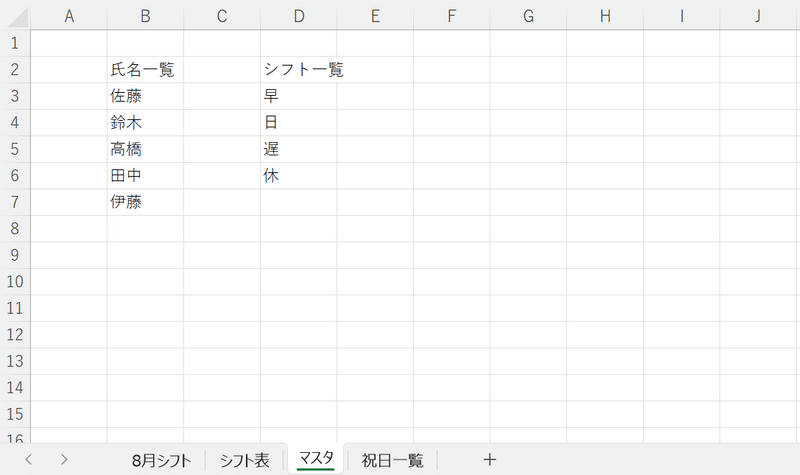Image resolution: width=800 pixels, height=475 pixels.
Task: Select row 14 header
Action: point(15,388)
